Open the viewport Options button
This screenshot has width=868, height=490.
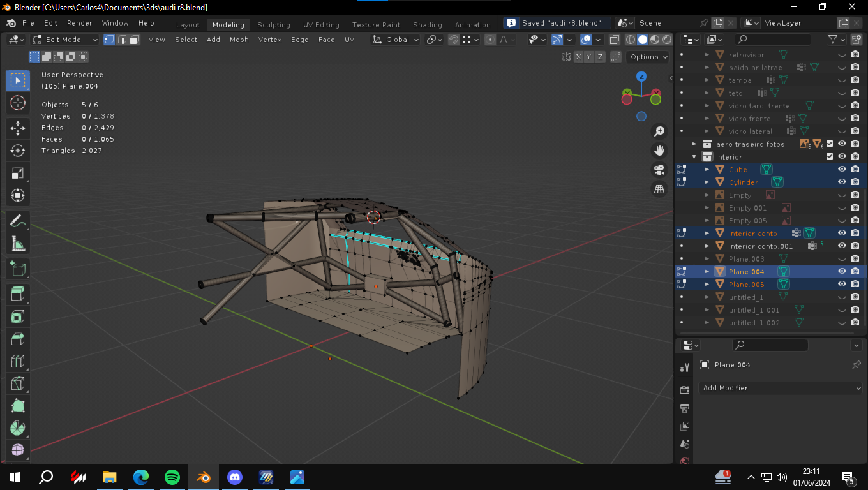[x=648, y=57]
